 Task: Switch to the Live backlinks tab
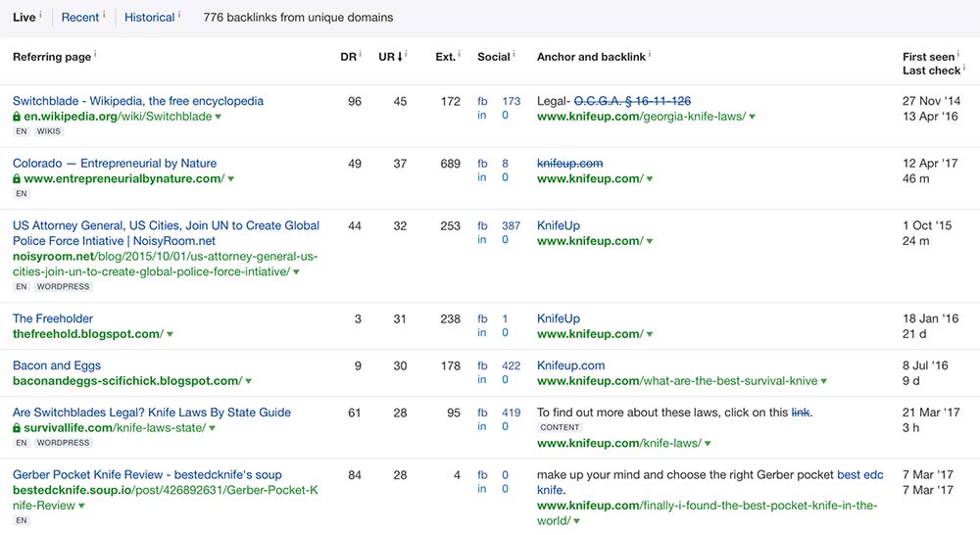point(24,18)
